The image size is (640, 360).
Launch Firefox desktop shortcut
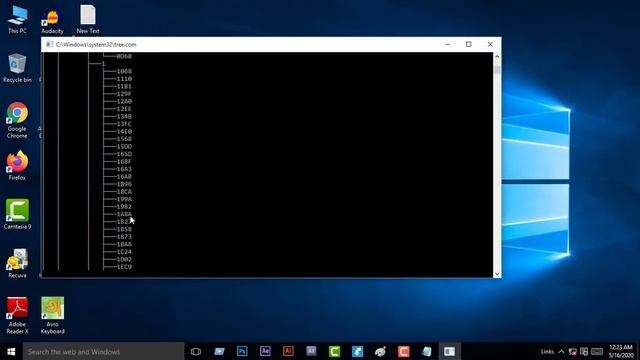[x=17, y=165]
